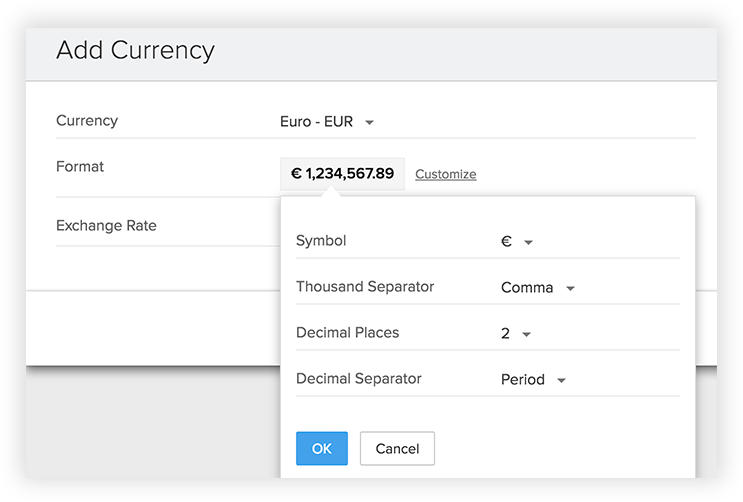Viewport: 743px width, 502px height.
Task: Click the Thousand Separator label
Action: [x=365, y=287]
